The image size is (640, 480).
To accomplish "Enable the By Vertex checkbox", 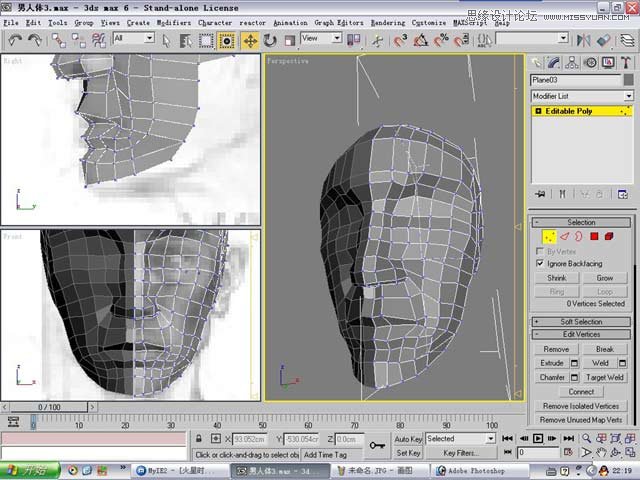I will coord(540,251).
